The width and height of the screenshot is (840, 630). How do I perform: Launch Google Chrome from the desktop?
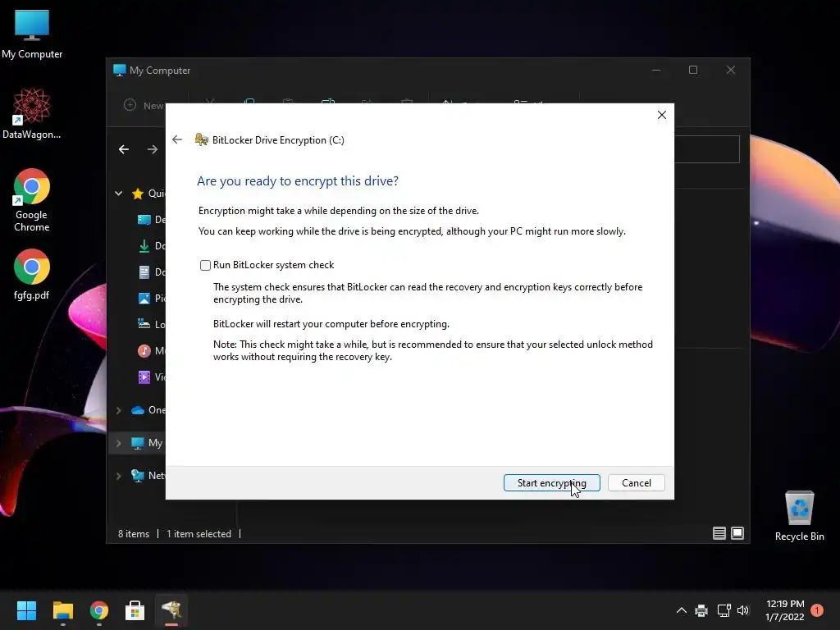[x=32, y=200]
